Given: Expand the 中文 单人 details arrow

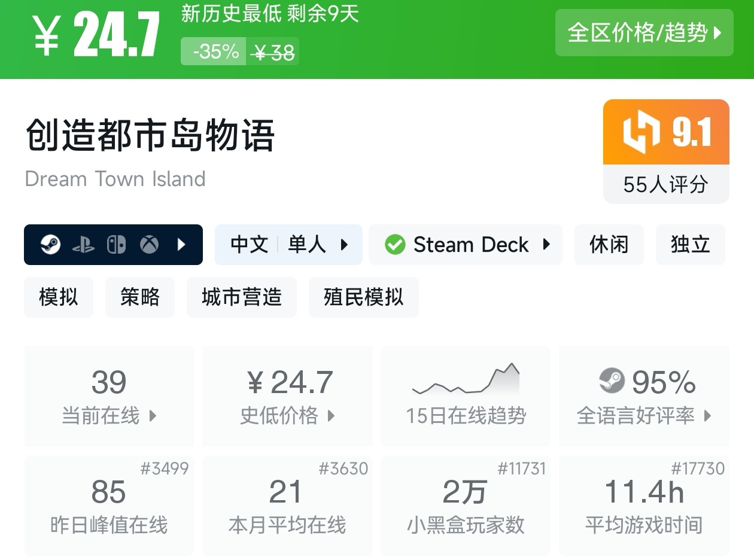Looking at the screenshot, I should pos(344,245).
